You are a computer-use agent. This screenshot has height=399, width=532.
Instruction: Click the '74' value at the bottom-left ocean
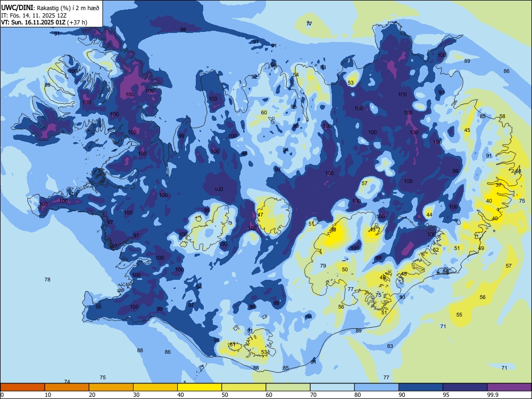tap(67, 381)
